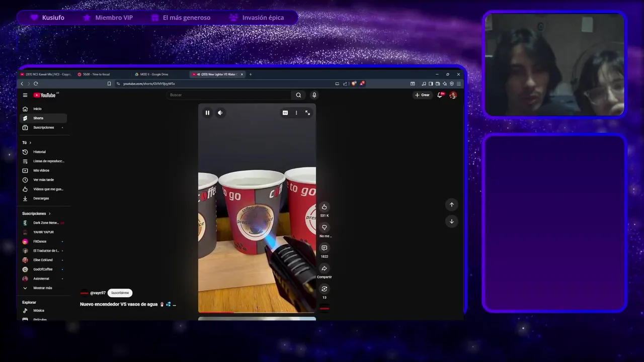Image resolution: width=644 pixels, height=362 pixels.
Task: Open Elise Ecklund channel
Action: click(43, 260)
